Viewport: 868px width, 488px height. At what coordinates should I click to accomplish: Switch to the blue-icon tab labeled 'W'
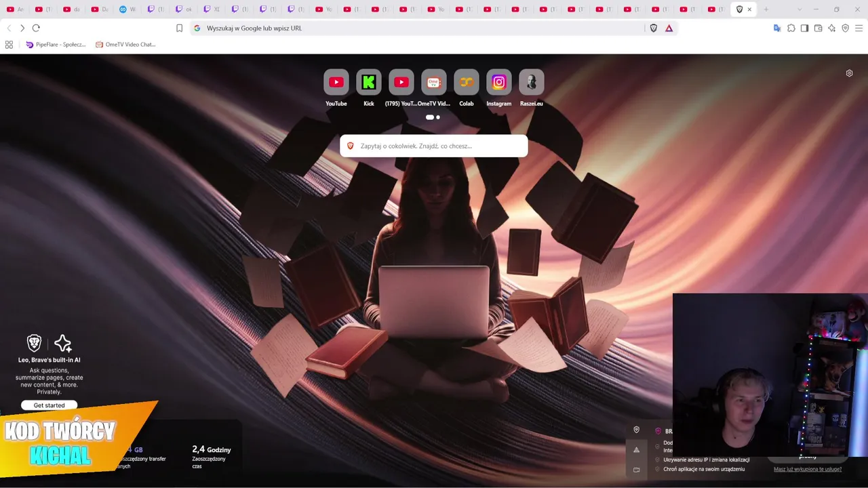tap(127, 9)
